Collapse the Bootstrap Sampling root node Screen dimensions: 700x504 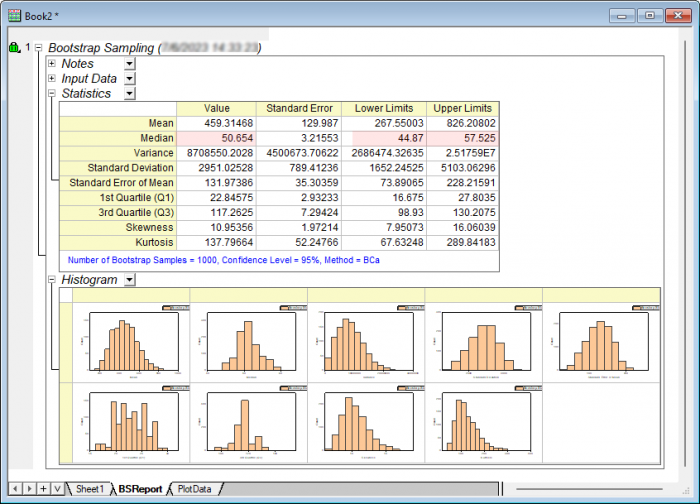pyautogui.click(x=38, y=48)
